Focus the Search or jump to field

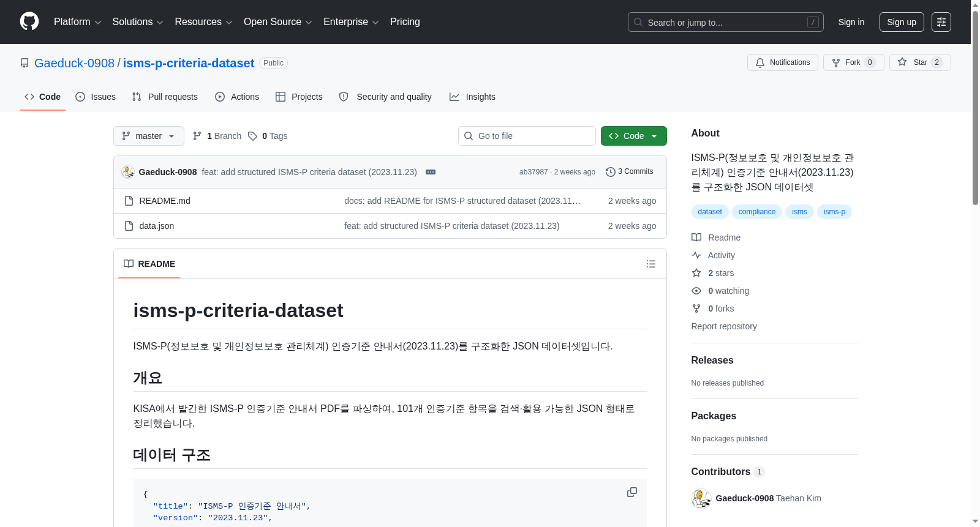tap(725, 22)
